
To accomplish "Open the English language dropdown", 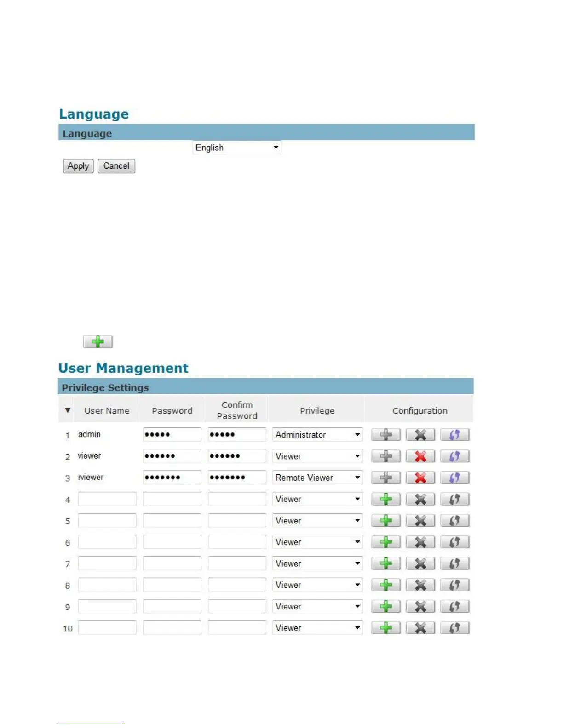I will 237,148.
